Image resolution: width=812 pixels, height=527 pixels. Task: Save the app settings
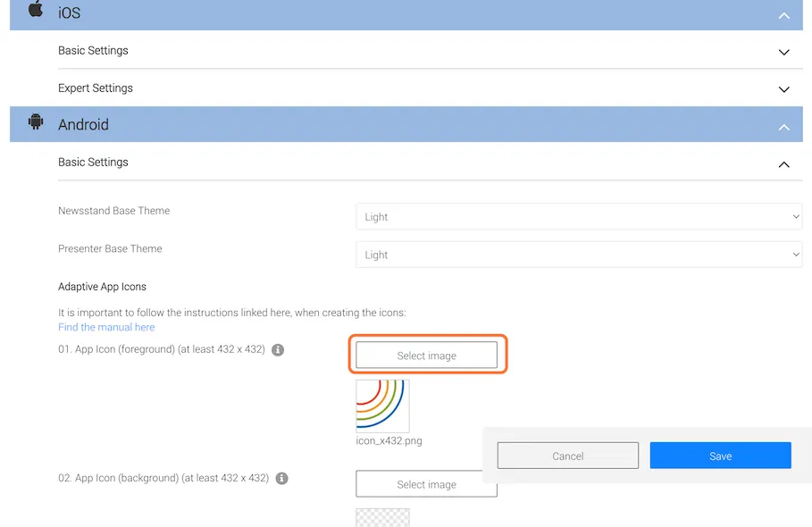coord(720,456)
